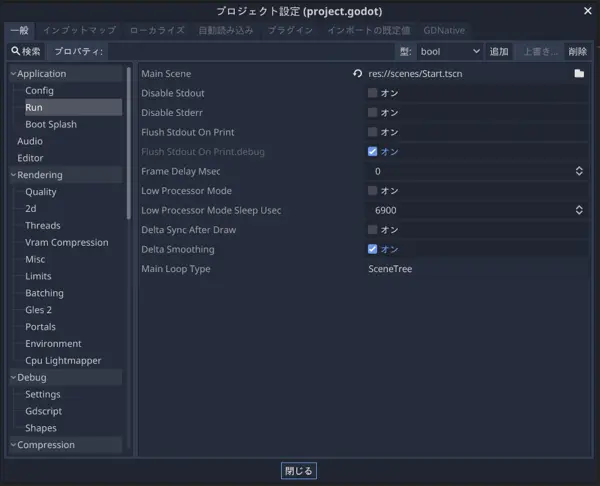This screenshot has width=600, height=486.
Task: Select Batching under Rendering
Action: pos(44,293)
